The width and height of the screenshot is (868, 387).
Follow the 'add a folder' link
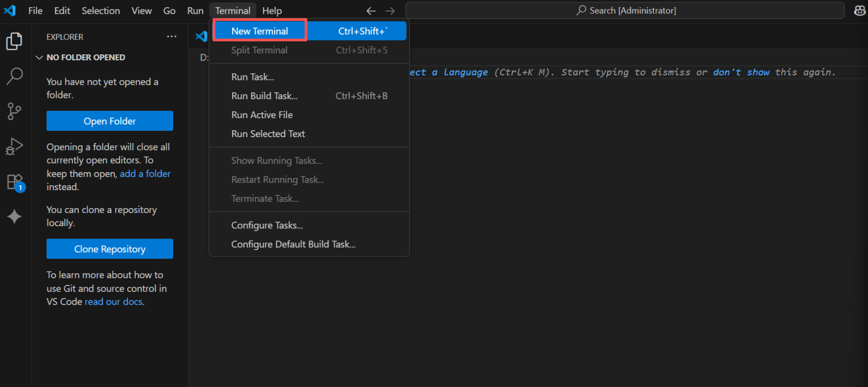[x=145, y=173]
